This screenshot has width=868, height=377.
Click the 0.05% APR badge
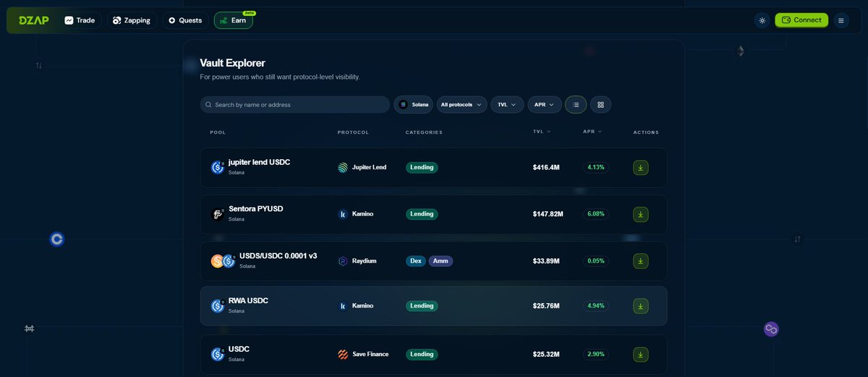pos(596,260)
